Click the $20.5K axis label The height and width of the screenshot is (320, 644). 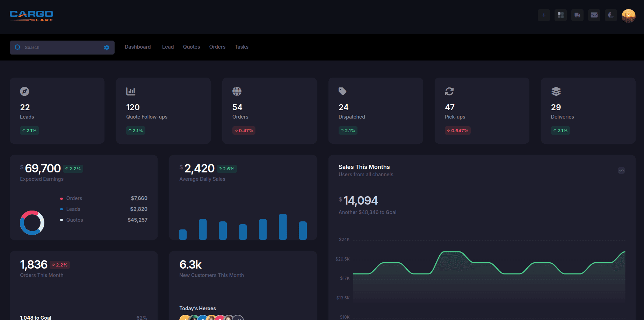[342, 259]
